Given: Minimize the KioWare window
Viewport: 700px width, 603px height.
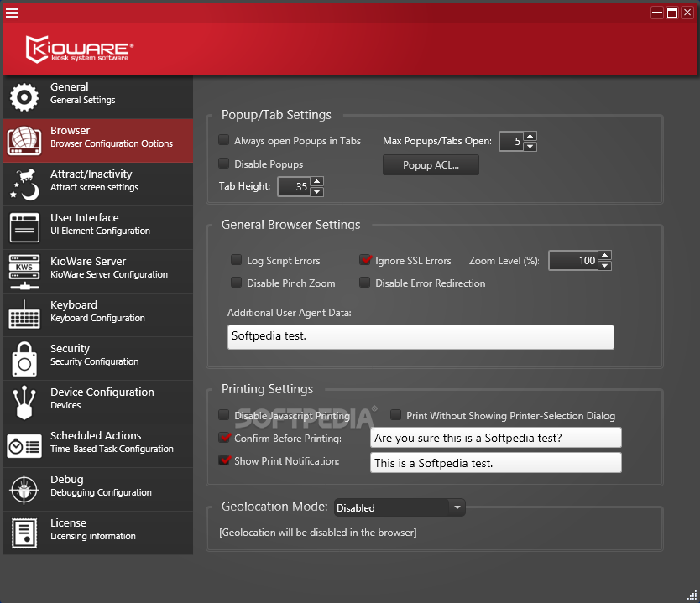Looking at the screenshot, I should click(x=657, y=13).
